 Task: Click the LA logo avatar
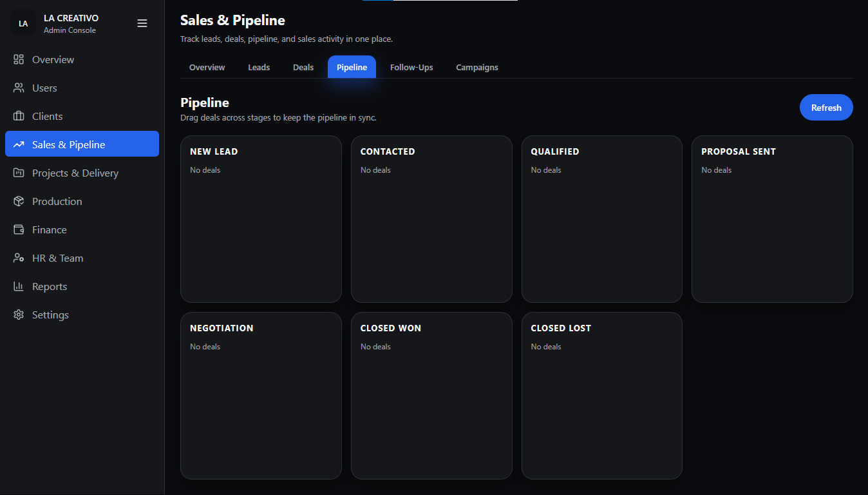coord(23,23)
